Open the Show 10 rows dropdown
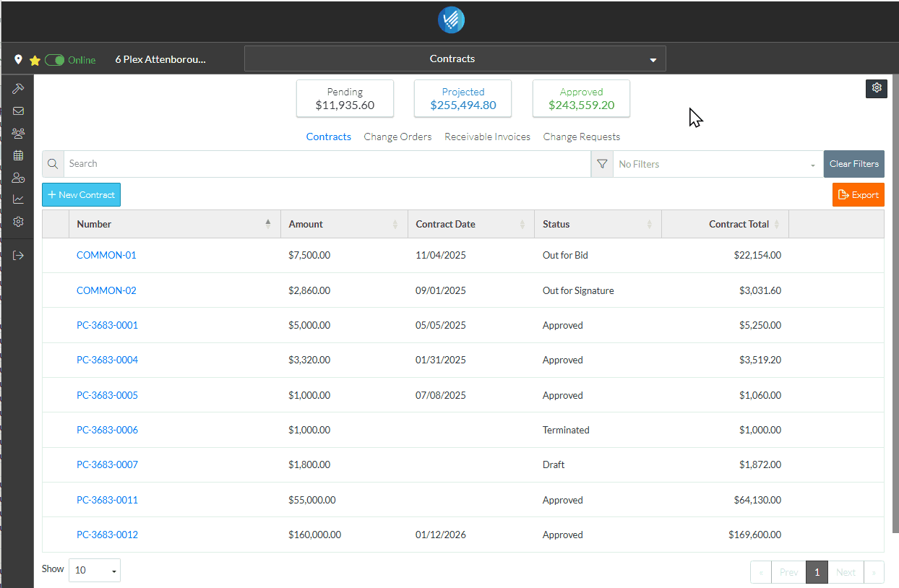The width and height of the screenshot is (899, 588). coord(95,570)
